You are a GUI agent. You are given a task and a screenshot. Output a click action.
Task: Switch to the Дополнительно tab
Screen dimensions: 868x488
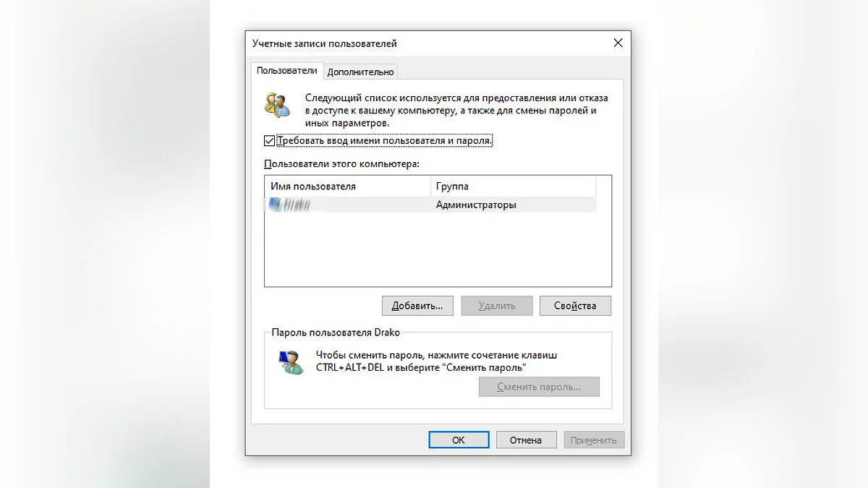pyautogui.click(x=360, y=72)
